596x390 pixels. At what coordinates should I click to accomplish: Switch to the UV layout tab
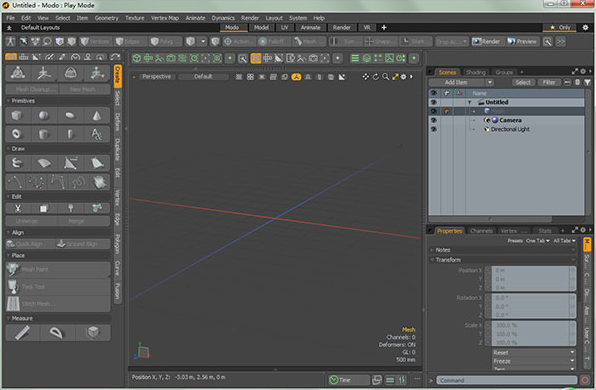point(284,27)
